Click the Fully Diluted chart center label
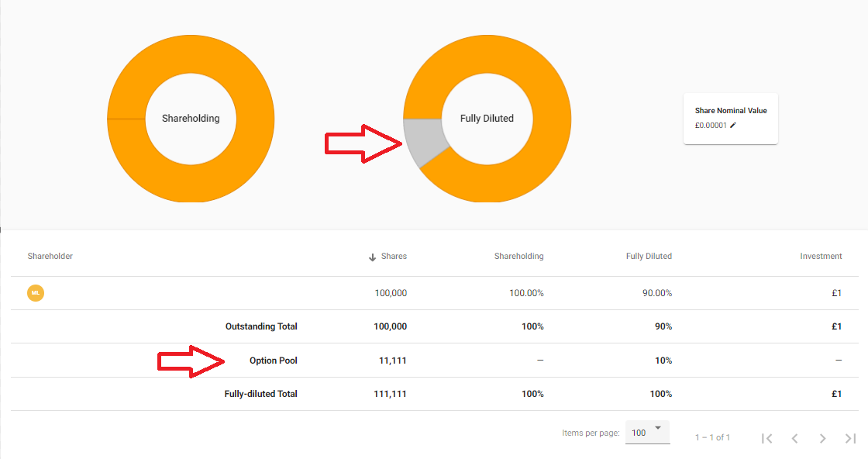 (487, 119)
